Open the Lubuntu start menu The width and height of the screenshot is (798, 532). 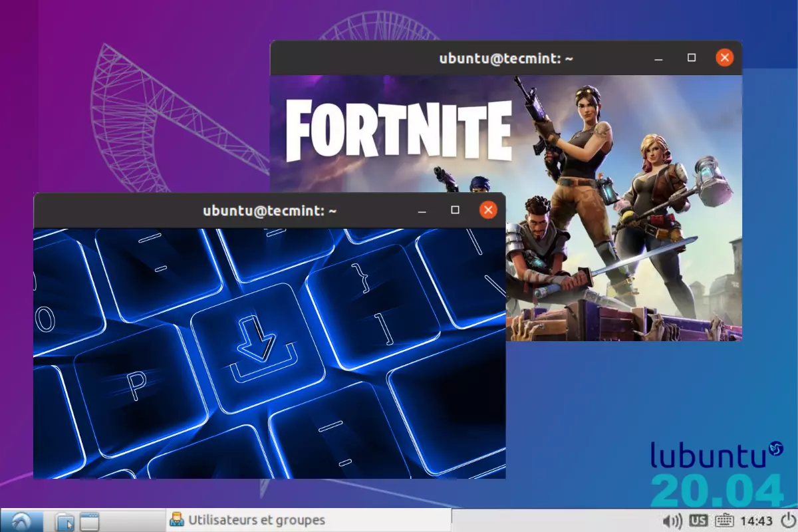tap(21, 521)
